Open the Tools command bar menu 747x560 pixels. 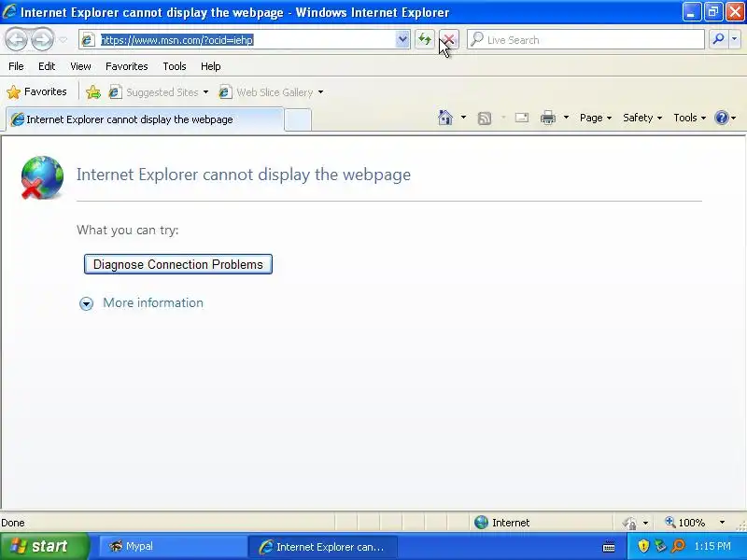[x=689, y=118]
